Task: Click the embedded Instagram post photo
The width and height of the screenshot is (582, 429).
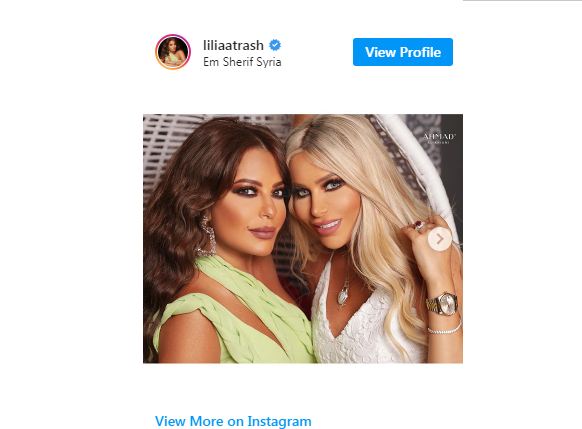Action: 303,239
